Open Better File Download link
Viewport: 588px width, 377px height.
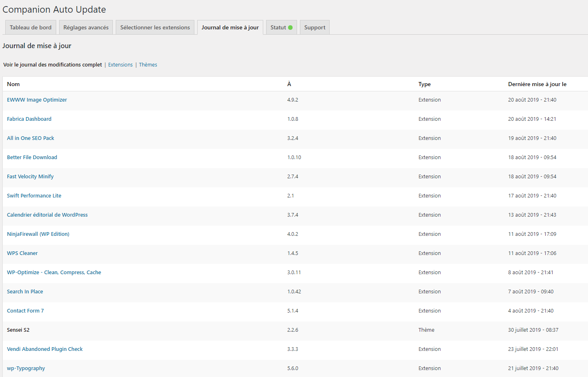pyautogui.click(x=32, y=157)
